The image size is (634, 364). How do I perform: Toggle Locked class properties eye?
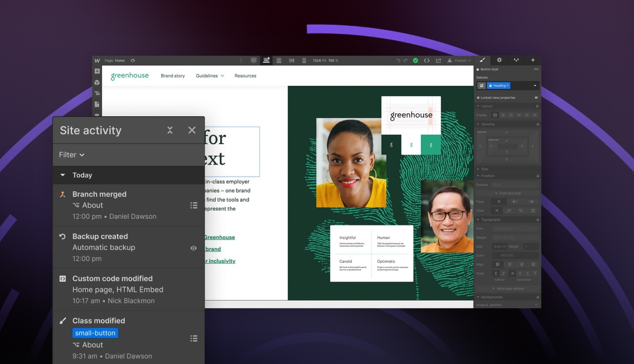(536, 98)
